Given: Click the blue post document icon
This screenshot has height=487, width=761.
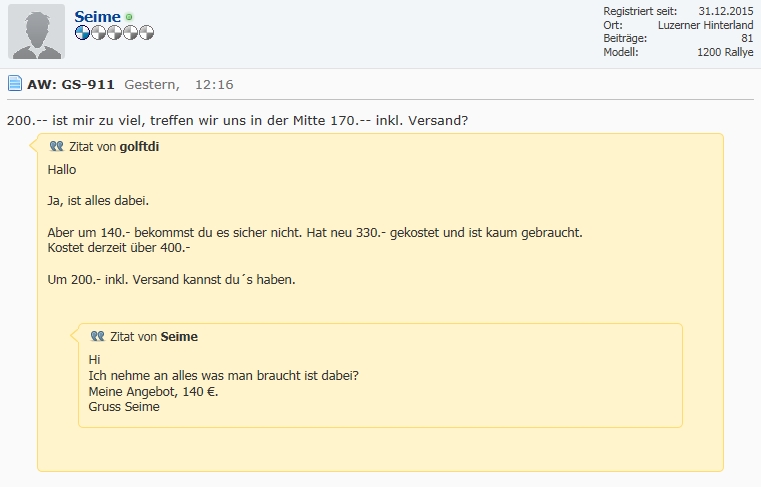Looking at the screenshot, I should [x=15, y=84].
